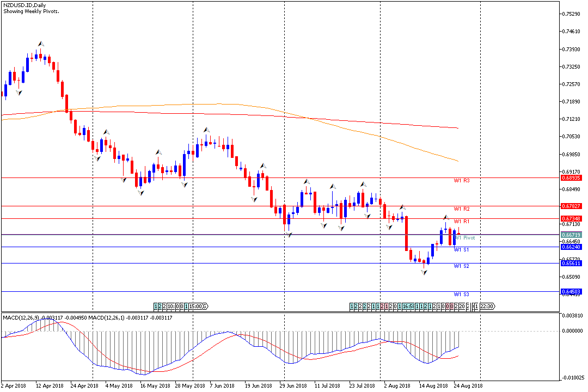
Task: Click the 0.65090 price axis value
Action: pos(571,277)
